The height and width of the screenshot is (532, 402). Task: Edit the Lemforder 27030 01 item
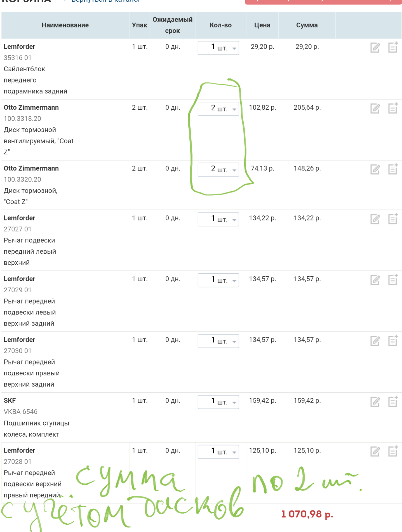[x=375, y=341]
